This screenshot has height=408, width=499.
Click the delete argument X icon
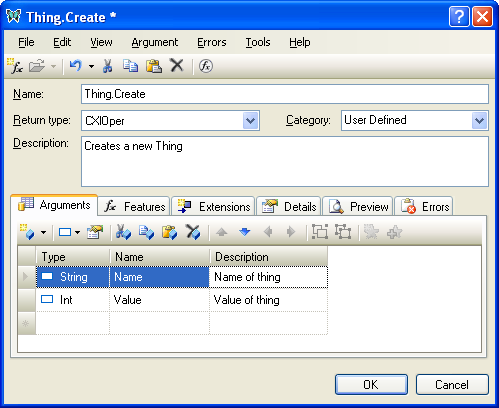point(193,232)
